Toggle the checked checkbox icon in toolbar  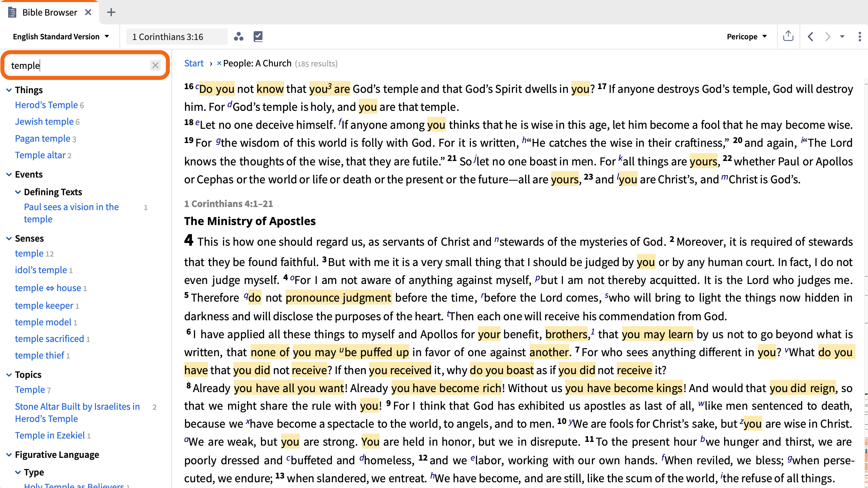coord(258,37)
